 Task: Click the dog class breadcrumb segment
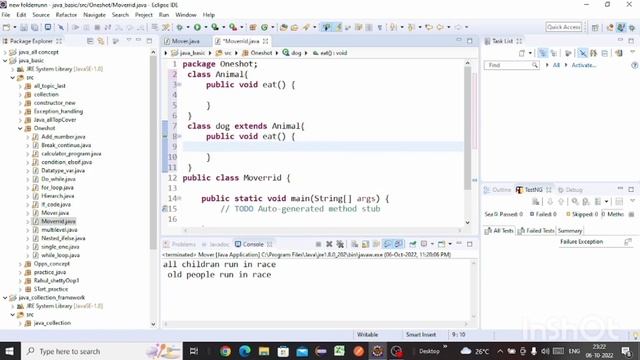[291, 53]
